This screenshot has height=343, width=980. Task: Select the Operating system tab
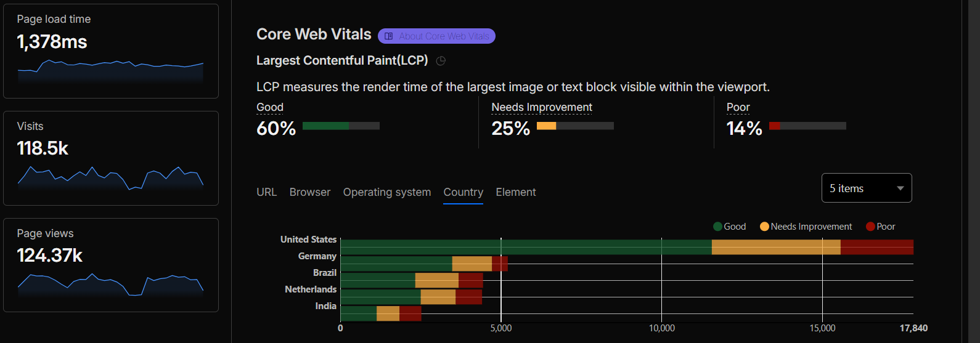387,192
